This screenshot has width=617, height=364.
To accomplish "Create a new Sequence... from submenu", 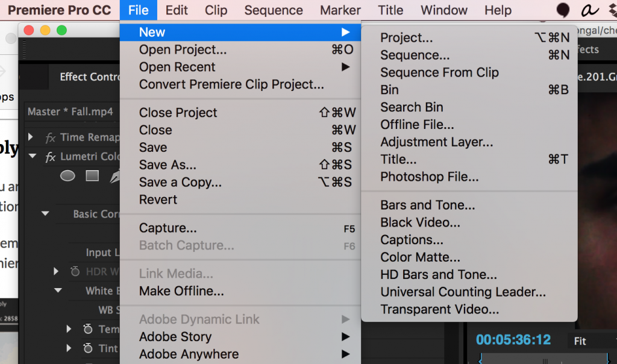I will coord(469,55).
